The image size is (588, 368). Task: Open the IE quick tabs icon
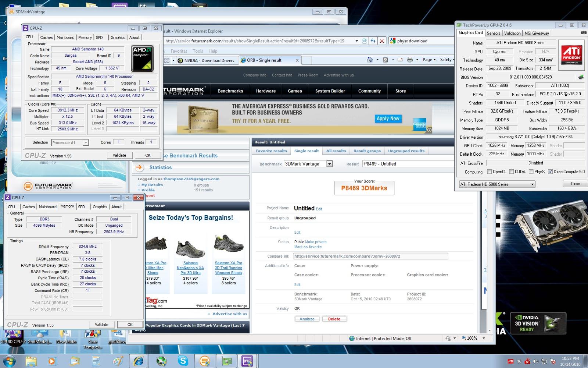point(167,60)
